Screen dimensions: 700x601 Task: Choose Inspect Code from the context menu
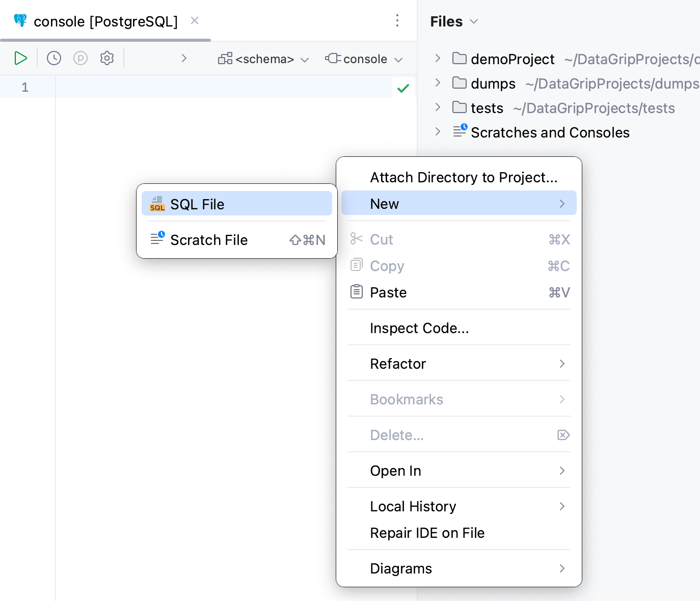[x=419, y=328]
